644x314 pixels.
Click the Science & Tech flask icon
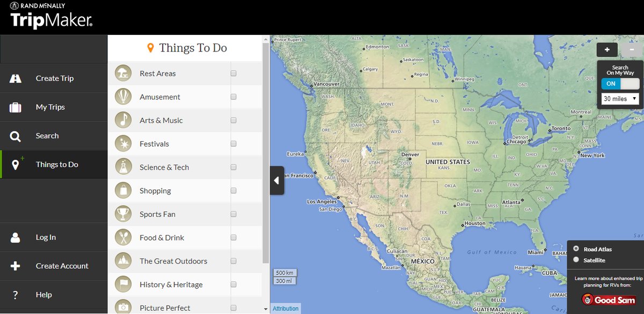[123, 167]
